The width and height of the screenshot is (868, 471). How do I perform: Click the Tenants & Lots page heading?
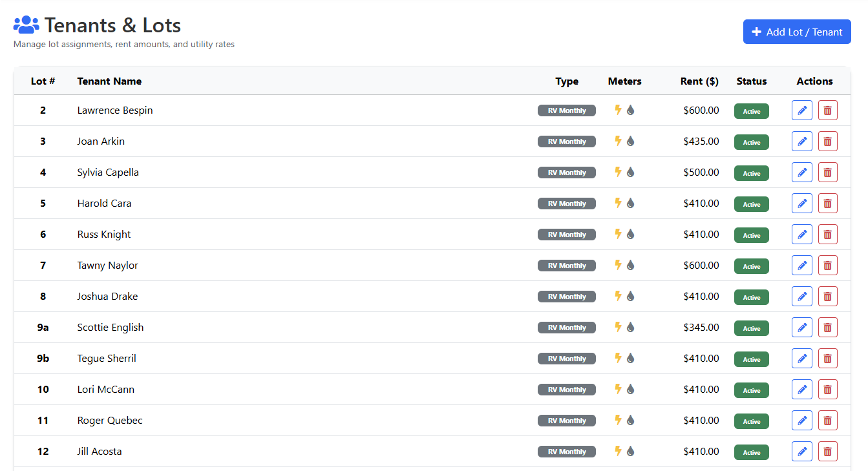[112, 25]
